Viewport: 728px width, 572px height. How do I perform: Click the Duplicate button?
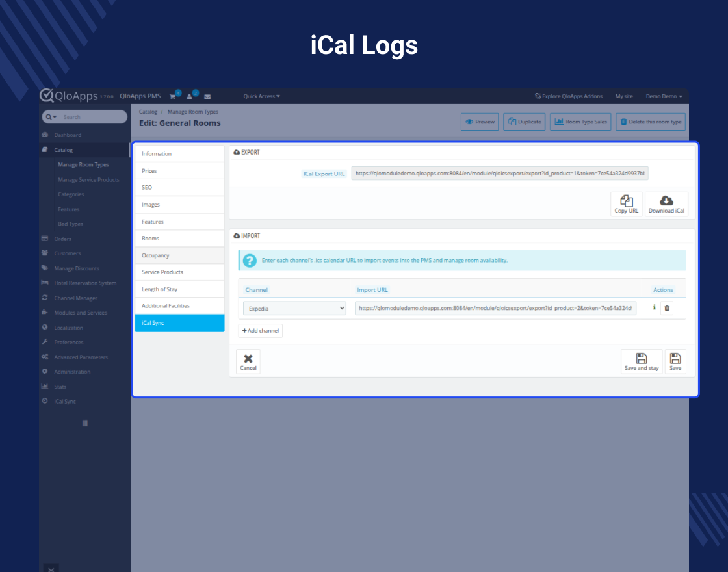tap(524, 122)
